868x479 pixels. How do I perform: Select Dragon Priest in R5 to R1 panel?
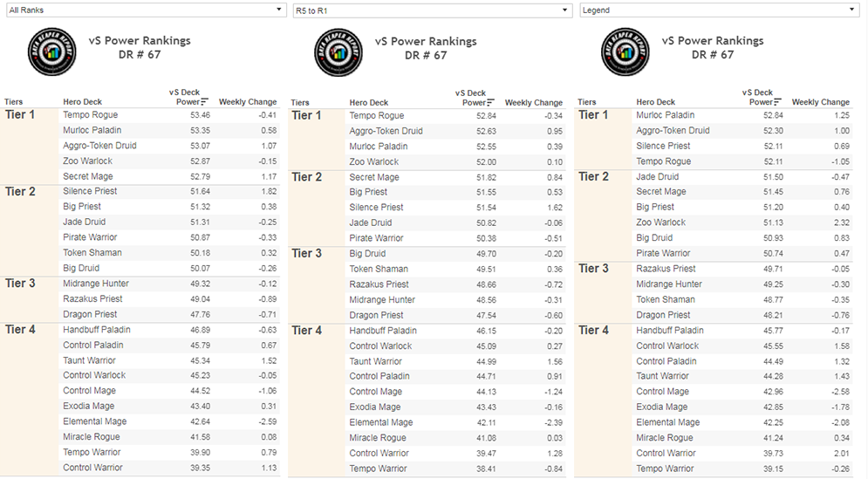(377, 315)
